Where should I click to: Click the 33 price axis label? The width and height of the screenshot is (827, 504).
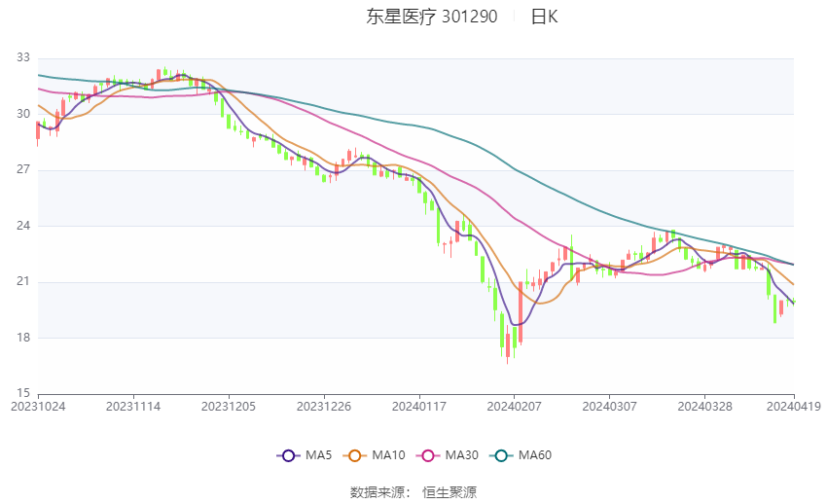[x=23, y=57]
